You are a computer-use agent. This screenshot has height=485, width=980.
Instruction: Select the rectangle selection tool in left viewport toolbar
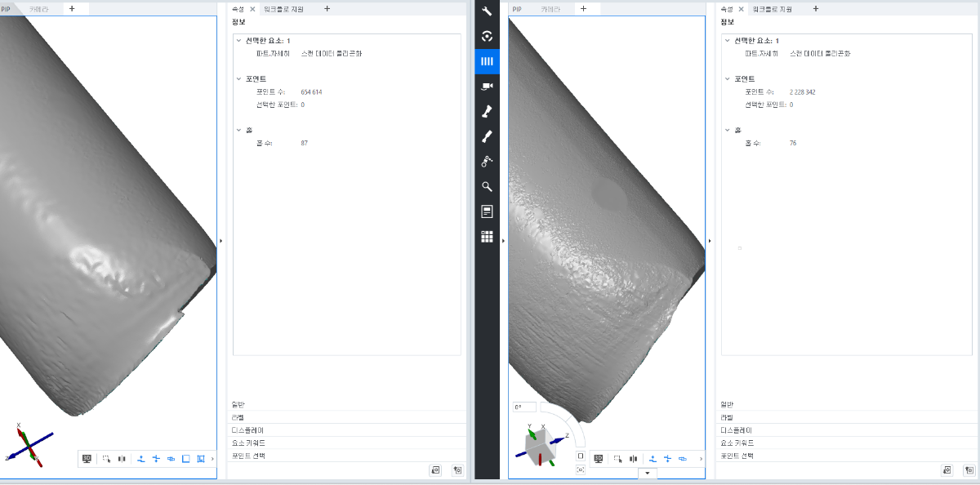107,459
